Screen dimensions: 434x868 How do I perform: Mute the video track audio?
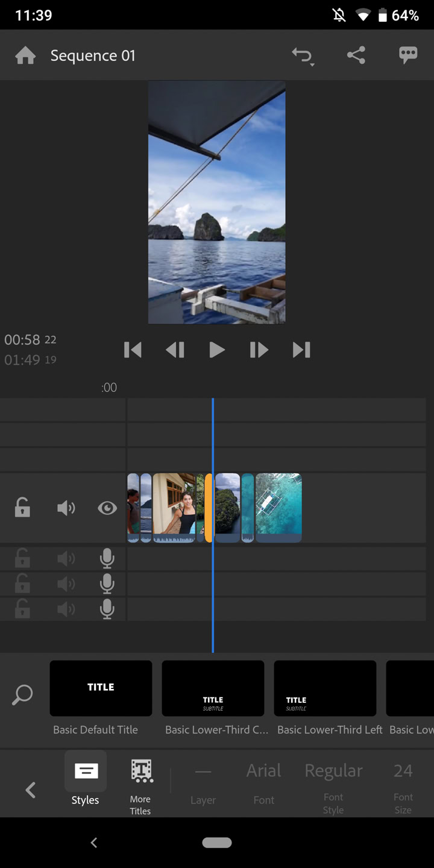(x=66, y=508)
